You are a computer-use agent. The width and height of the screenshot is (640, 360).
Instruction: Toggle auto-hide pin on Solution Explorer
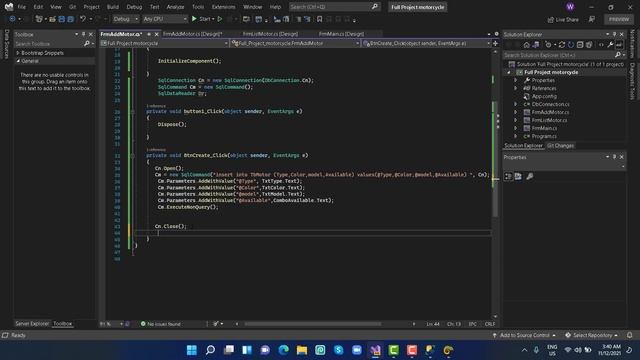pyautogui.click(x=614, y=34)
